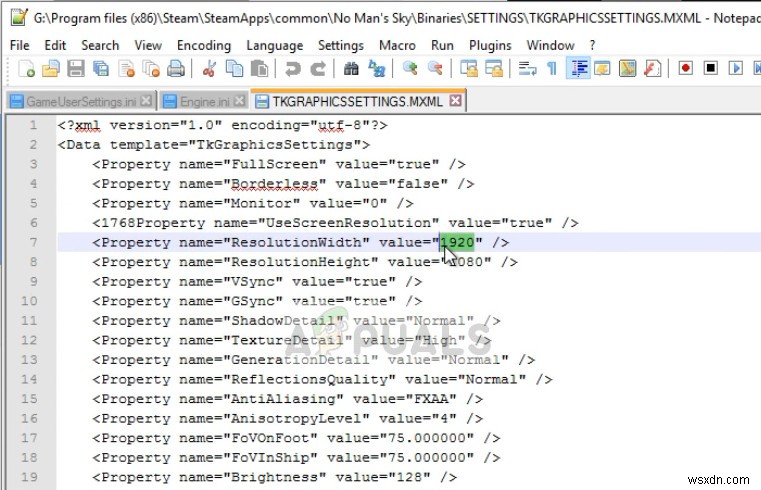
Task: Click the "UseScreenResolution" property name
Action: click(x=348, y=223)
